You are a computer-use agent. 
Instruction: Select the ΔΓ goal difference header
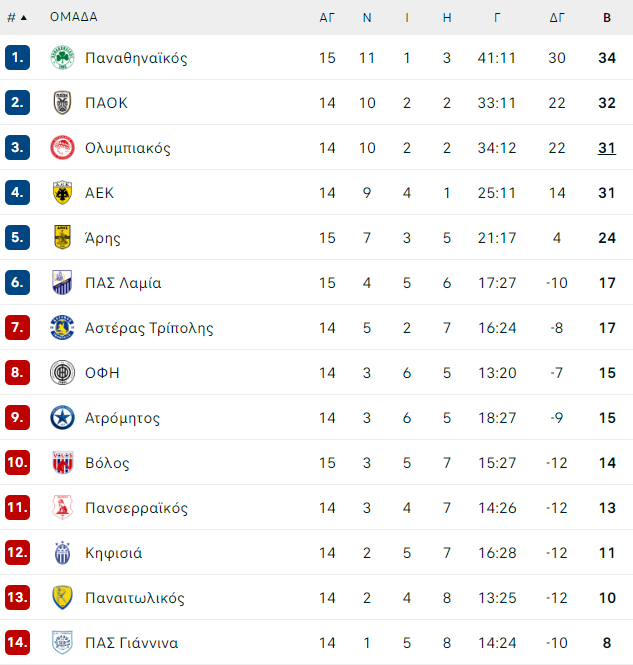[557, 18]
